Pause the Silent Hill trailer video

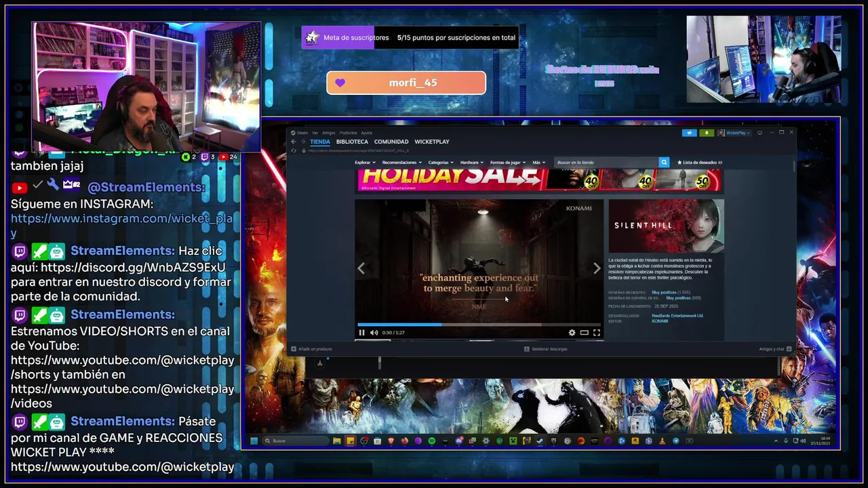pos(361,333)
